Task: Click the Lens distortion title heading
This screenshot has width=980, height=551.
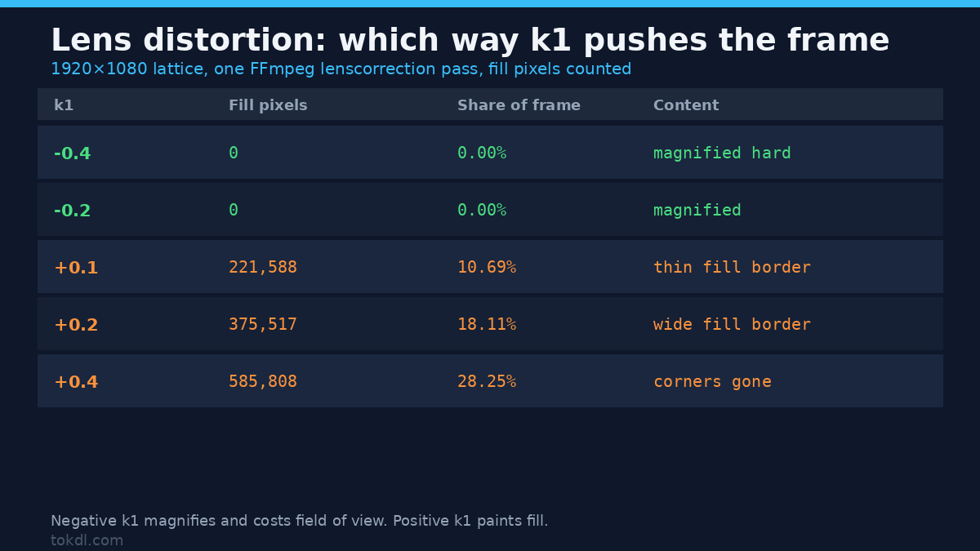Action: (470, 41)
